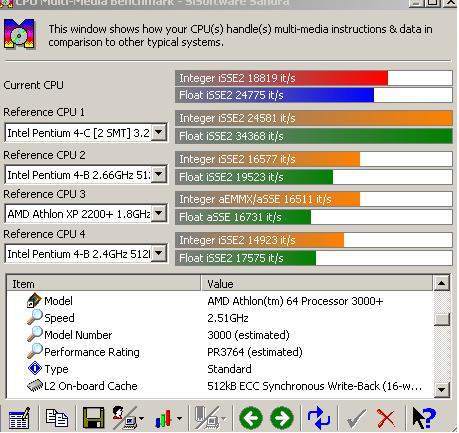Click the Value column header
459x433 pixels.
click(x=317, y=284)
